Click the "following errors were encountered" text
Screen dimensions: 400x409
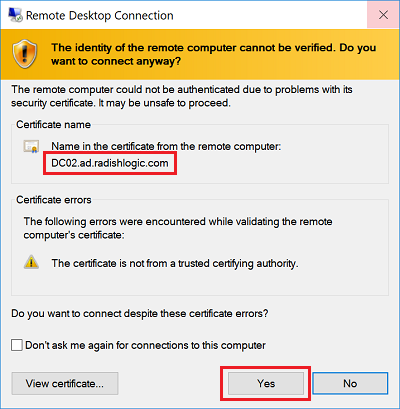[x=178, y=228]
